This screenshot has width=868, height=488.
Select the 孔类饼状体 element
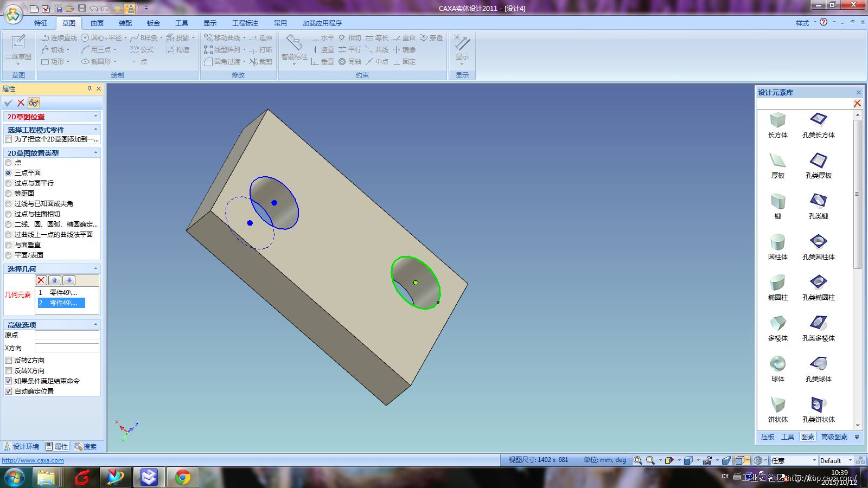point(819,409)
